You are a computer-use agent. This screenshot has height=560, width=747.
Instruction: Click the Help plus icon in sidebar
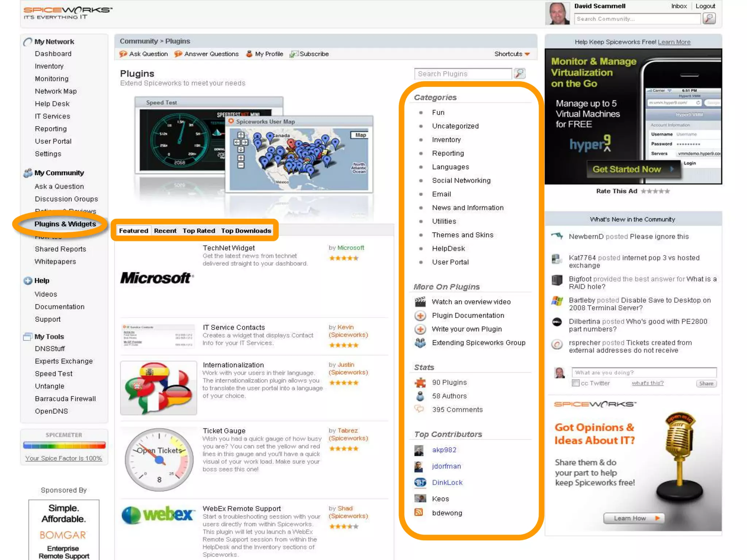pos(28,281)
